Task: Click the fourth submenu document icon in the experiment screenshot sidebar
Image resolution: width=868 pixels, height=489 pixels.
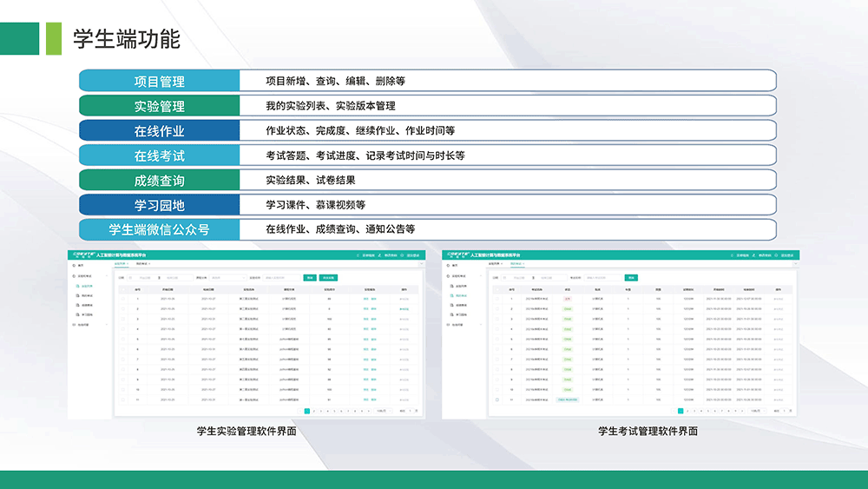Action: point(77,314)
